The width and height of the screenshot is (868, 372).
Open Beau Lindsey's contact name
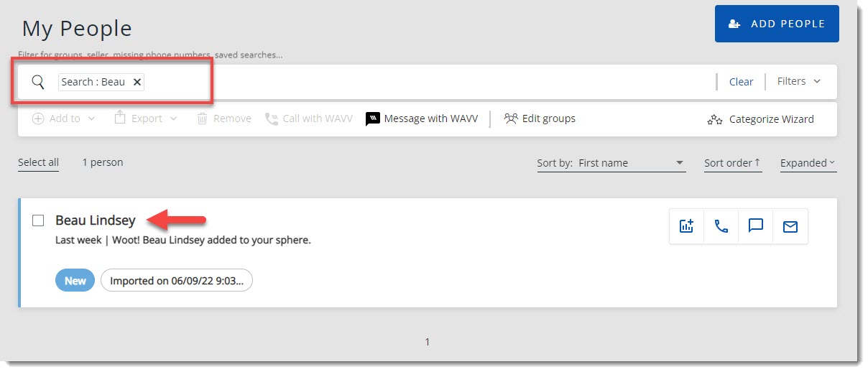tap(95, 220)
